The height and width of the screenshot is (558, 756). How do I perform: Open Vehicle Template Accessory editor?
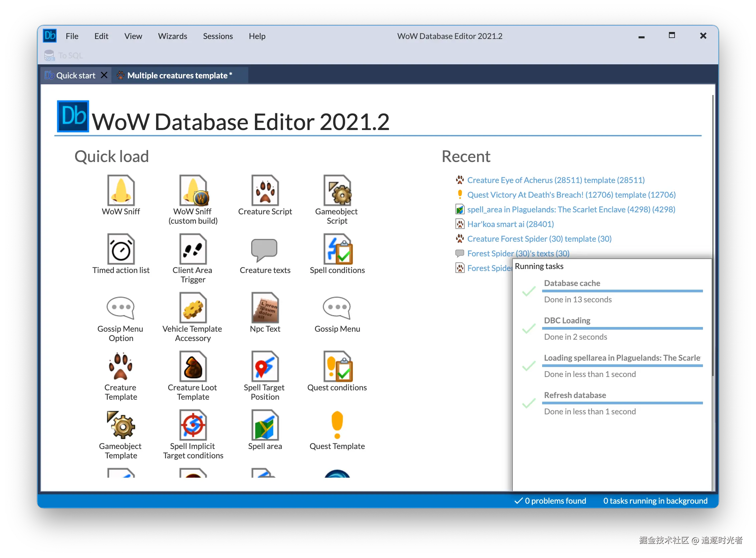pos(193,317)
